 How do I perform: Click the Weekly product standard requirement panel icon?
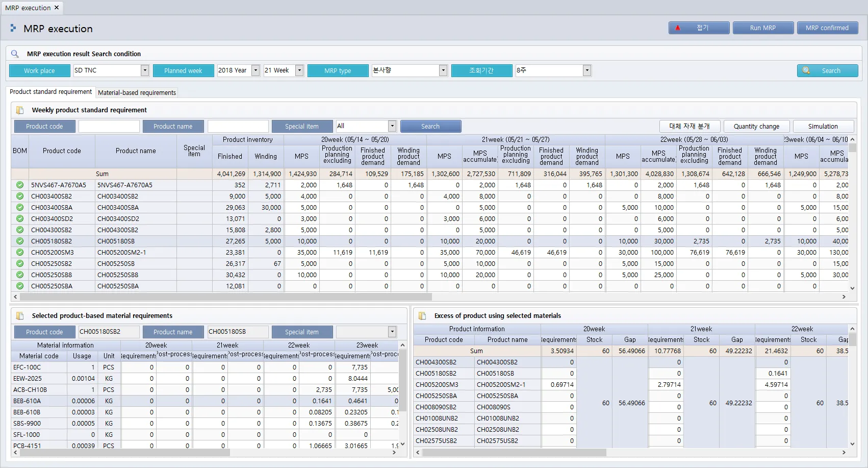tap(20, 110)
